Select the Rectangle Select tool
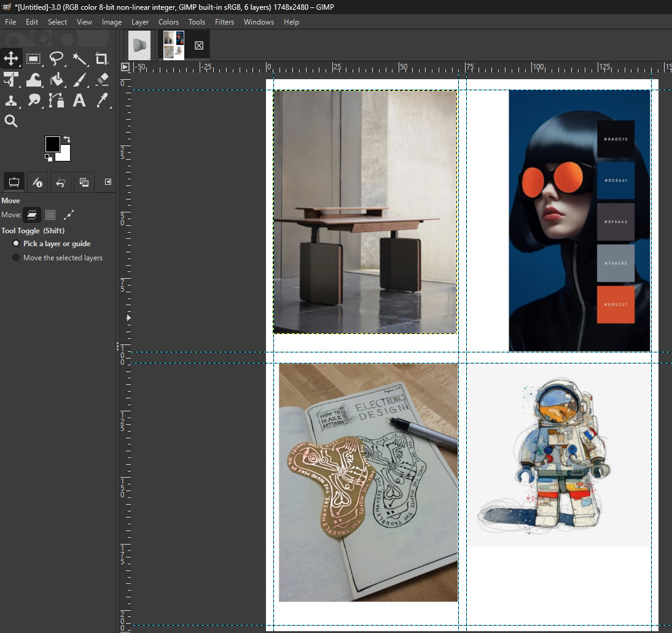This screenshot has height=633, width=672. pyautogui.click(x=34, y=59)
